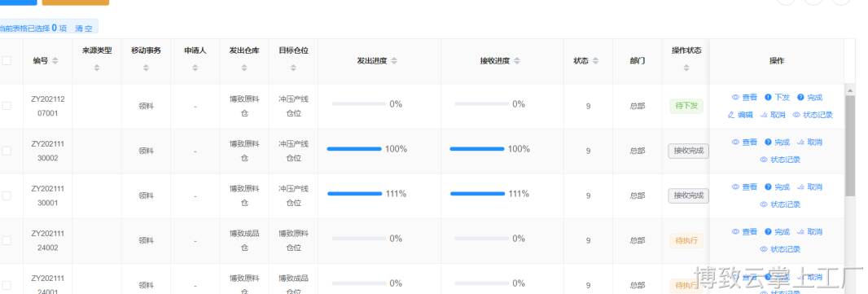Sort by 来源类型 column arrows
The width and height of the screenshot is (868, 294).
(x=97, y=68)
